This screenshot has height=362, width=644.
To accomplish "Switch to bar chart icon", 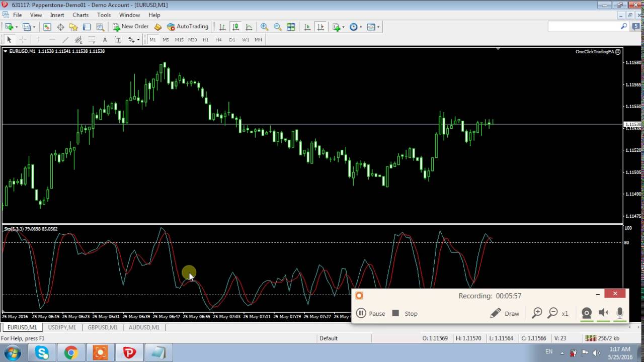I will pos(222,27).
